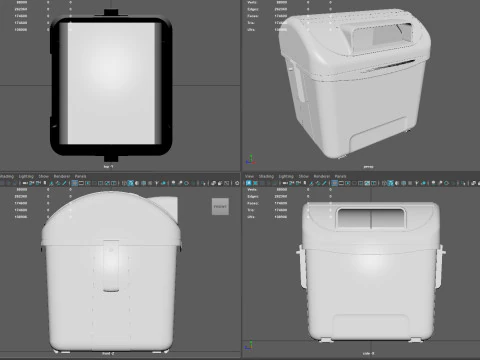The image size is (480, 360).
Task: Toggle Resolution Gate in front view toolbar
Action: point(88,183)
